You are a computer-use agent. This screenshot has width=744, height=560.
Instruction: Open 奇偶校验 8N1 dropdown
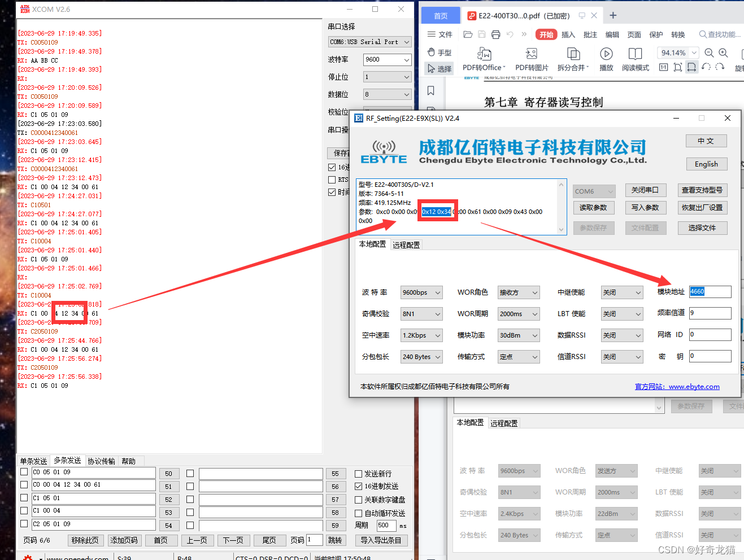tap(421, 314)
